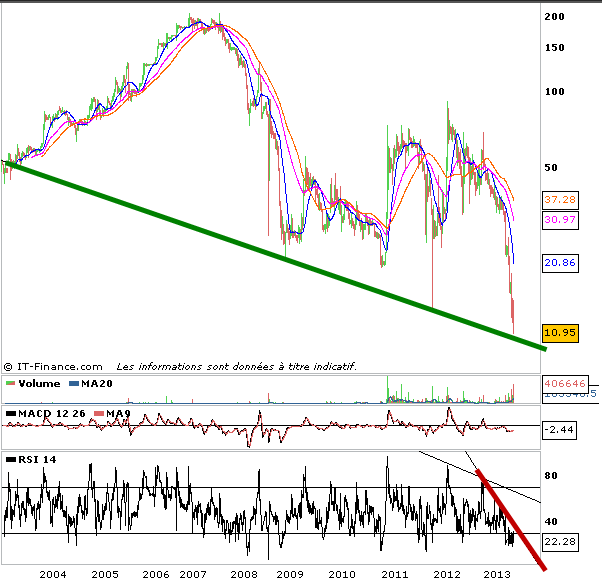Click the 200 price axis label
602x583 pixels.
552,17
